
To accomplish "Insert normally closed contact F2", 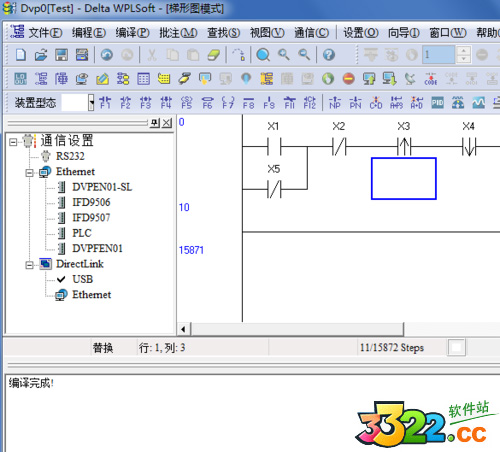I will tap(126, 103).
